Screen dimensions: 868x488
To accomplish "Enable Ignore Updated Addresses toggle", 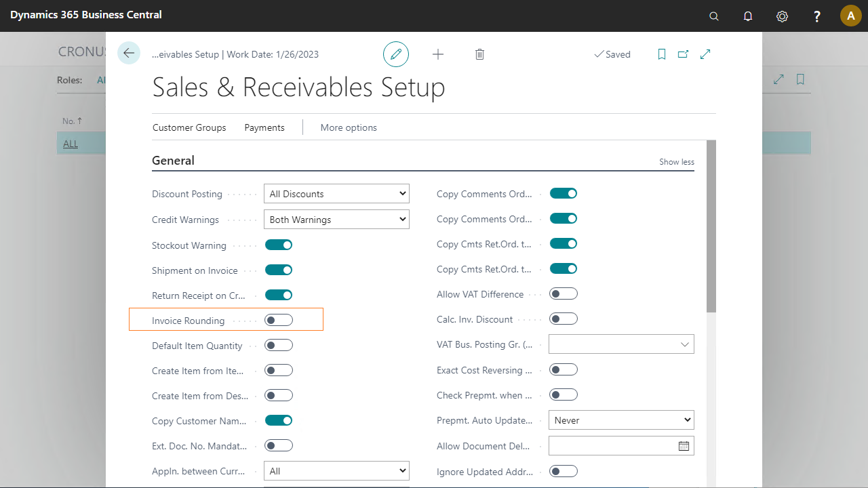I will 564,471.
